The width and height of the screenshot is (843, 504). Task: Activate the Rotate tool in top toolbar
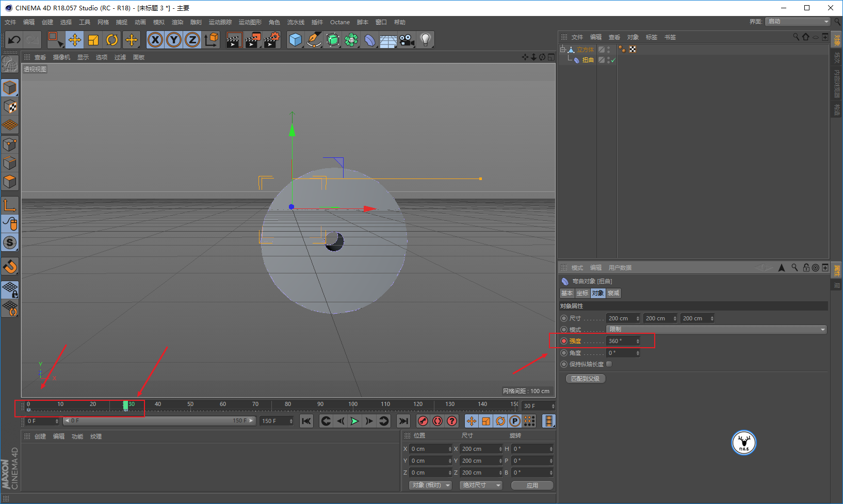[112, 40]
